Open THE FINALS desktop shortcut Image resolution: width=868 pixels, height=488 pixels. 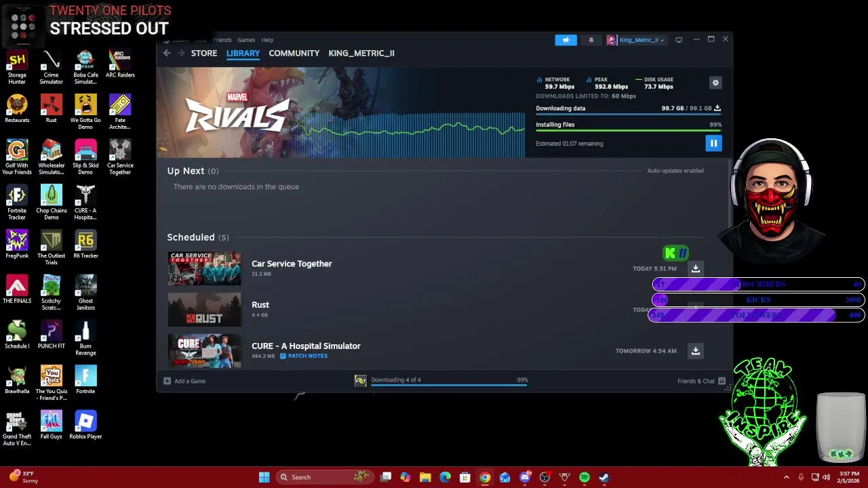pyautogui.click(x=17, y=290)
